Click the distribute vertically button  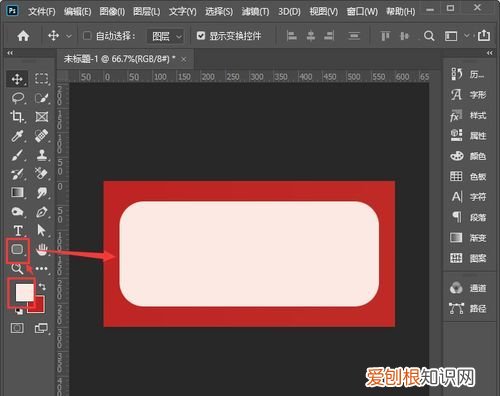[354, 36]
